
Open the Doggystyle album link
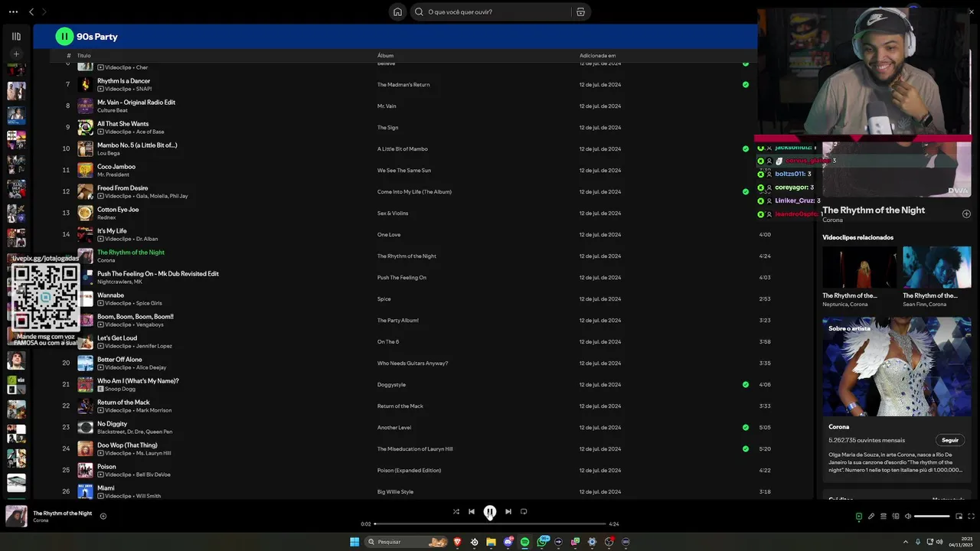pos(391,384)
